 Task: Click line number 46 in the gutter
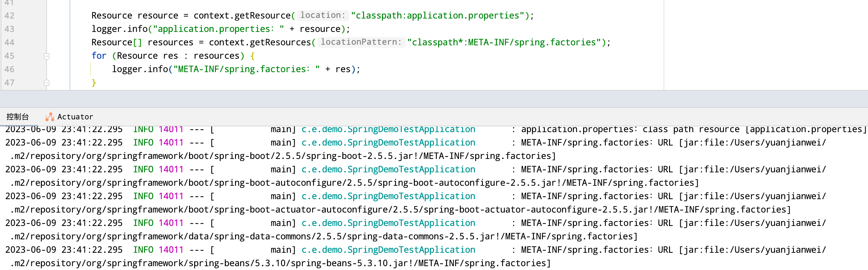click(x=10, y=69)
